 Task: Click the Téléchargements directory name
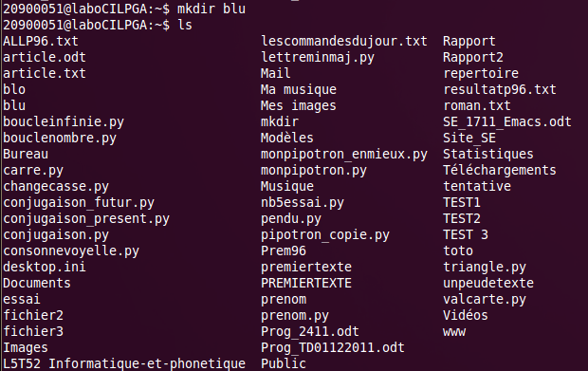(x=500, y=170)
